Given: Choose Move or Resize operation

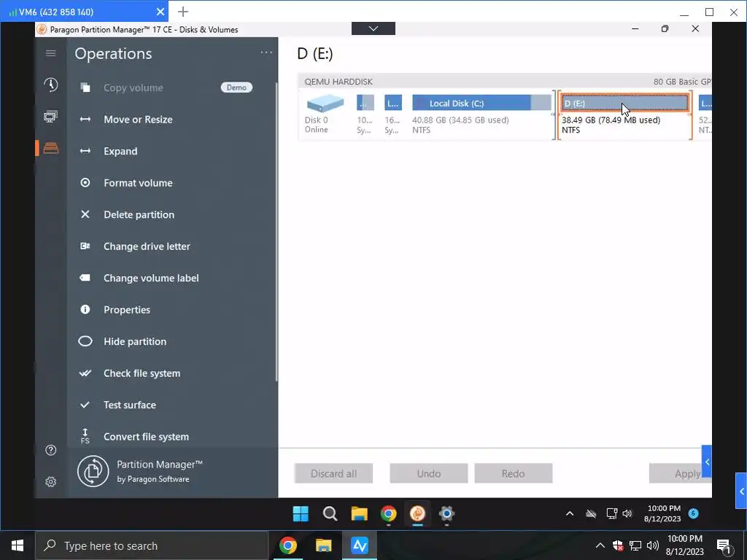Looking at the screenshot, I should [x=138, y=120].
